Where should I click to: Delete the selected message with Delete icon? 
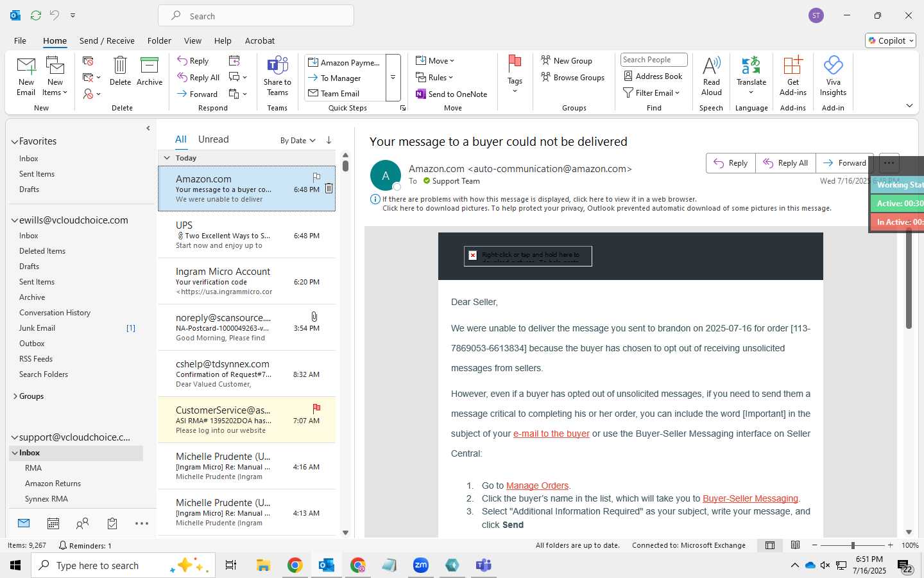point(120,71)
